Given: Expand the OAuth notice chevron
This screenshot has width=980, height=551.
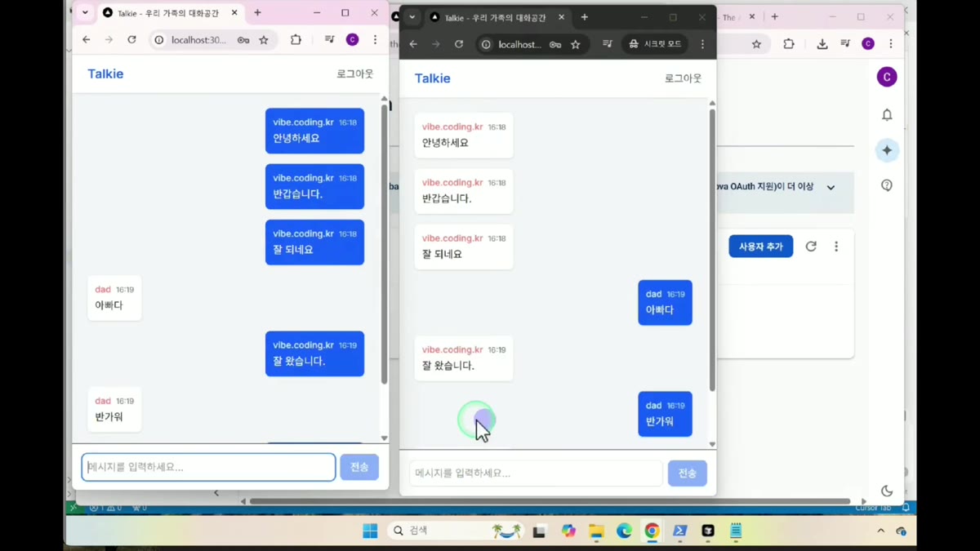Looking at the screenshot, I should [x=831, y=187].
